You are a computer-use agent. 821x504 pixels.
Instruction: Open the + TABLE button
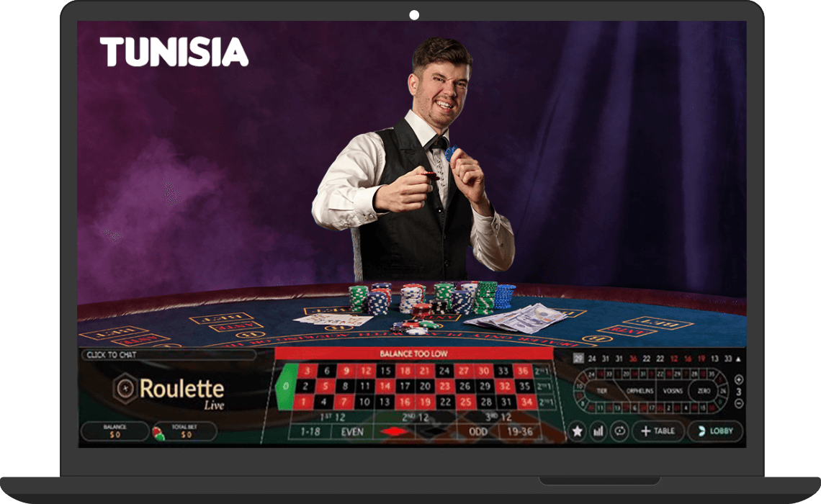[658, 431]
